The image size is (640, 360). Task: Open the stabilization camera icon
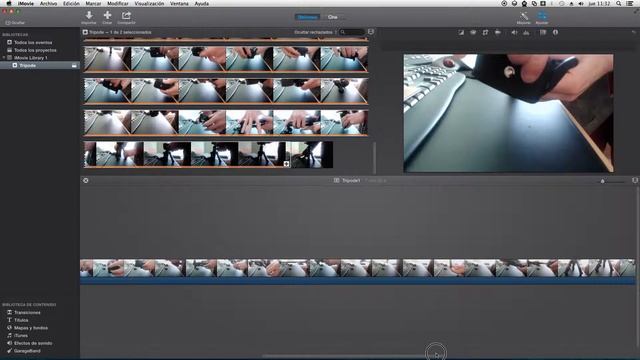pyautogui.click(x=498, y=32)
